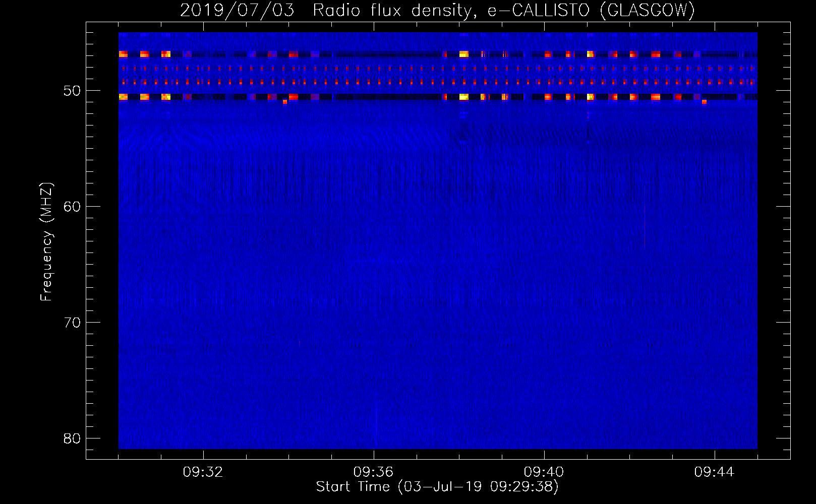Click the 80 frequency tick label
Image resolution: width=816 pixels, height=504 pixels.
click(72, 438)
